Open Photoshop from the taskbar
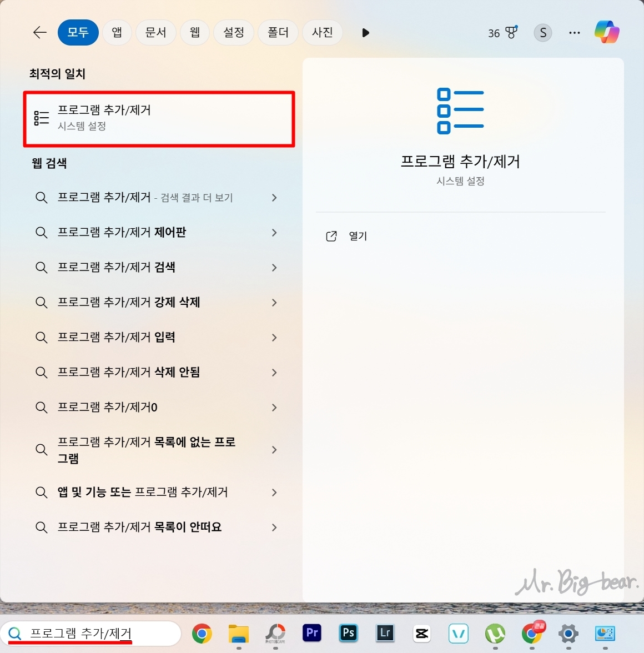 (348, 633)
